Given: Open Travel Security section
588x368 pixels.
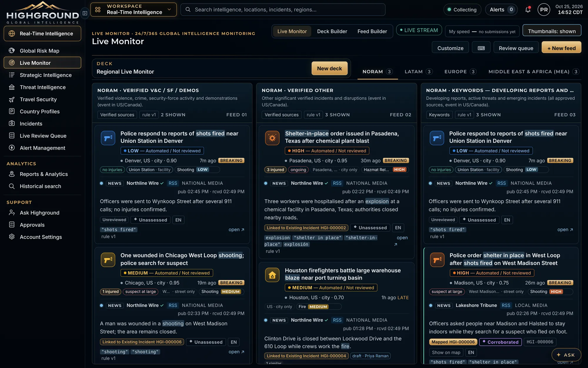Looking at the screenshot, I should [x=42, y=100].
